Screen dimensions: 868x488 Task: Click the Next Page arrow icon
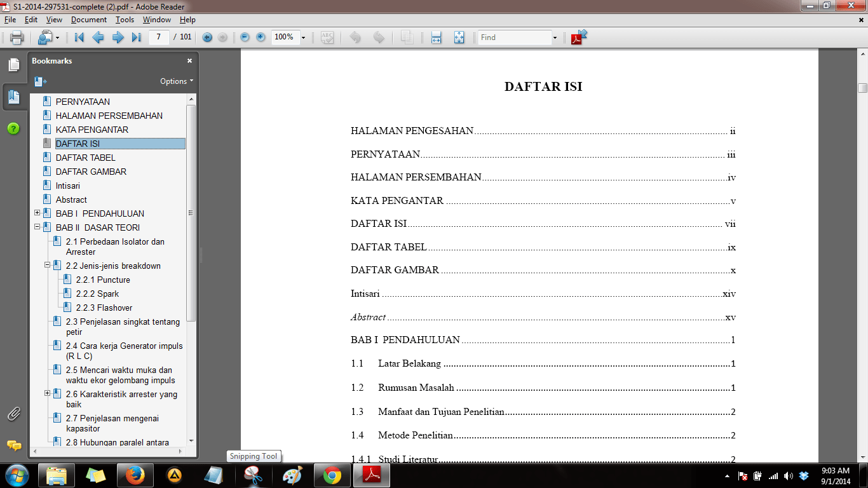click(117, 37)
